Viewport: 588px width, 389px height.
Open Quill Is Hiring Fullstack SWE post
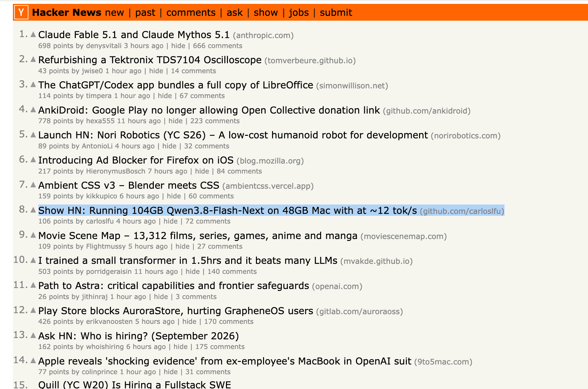[135, 384]
